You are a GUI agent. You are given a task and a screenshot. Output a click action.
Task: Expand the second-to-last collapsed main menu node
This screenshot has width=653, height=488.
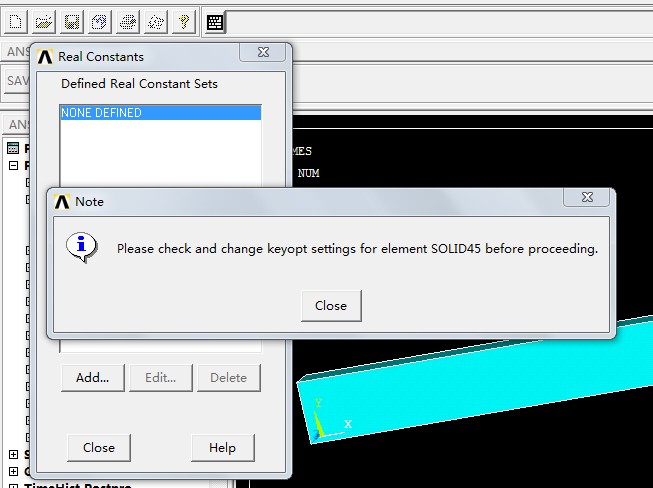(x=13, y=471)
